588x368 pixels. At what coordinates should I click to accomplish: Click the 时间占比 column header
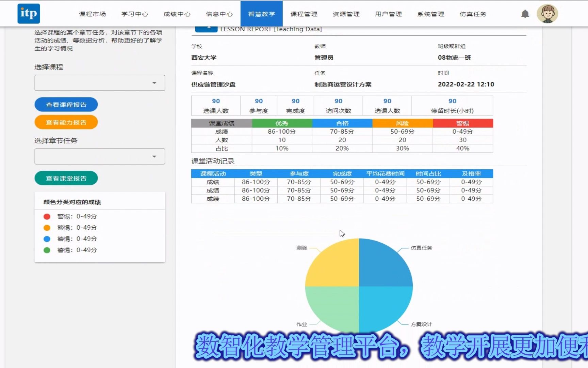coord(428,174)
